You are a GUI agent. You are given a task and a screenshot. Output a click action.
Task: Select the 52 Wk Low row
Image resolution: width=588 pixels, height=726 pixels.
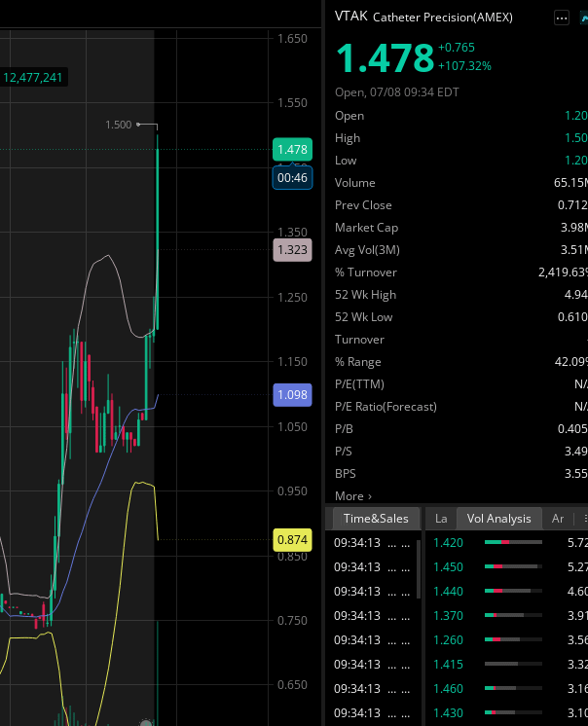tap(461, 317)
